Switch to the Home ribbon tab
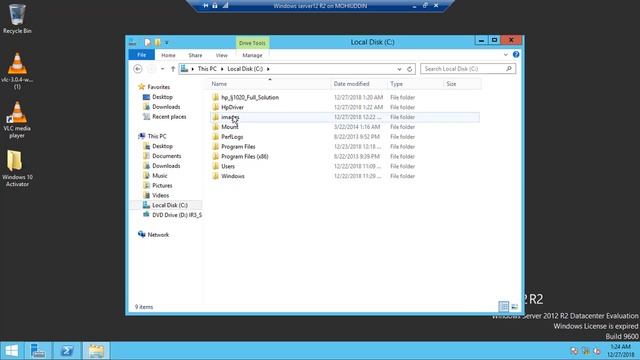Viewport: 640px width, 360px height. (168, 55)
